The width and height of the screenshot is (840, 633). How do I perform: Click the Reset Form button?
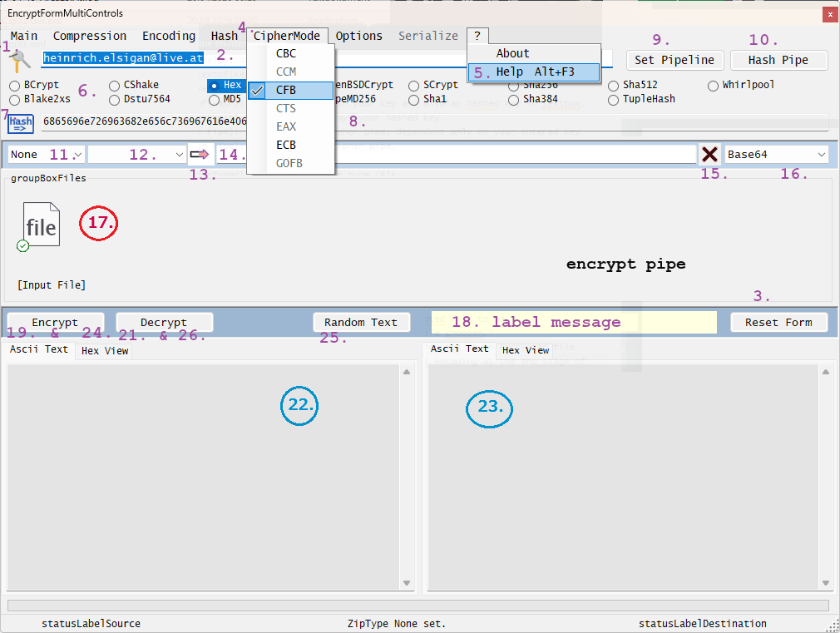[778, 322]
